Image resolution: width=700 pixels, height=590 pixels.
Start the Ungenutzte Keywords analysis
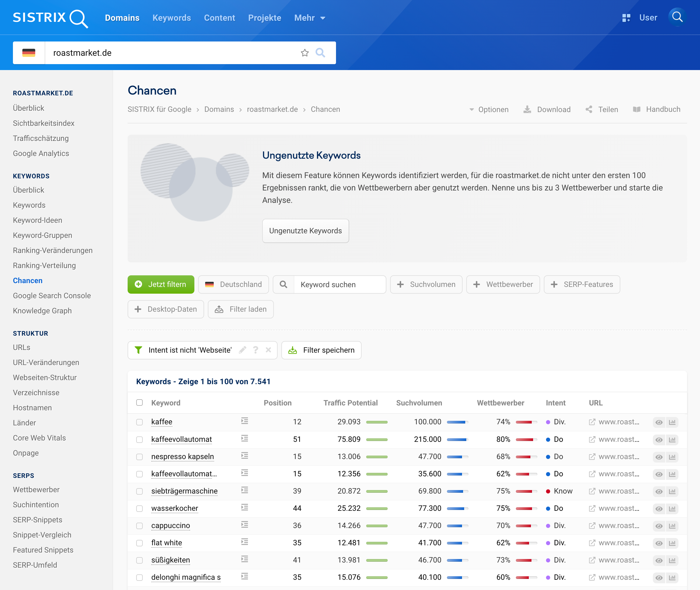(306, 231)
